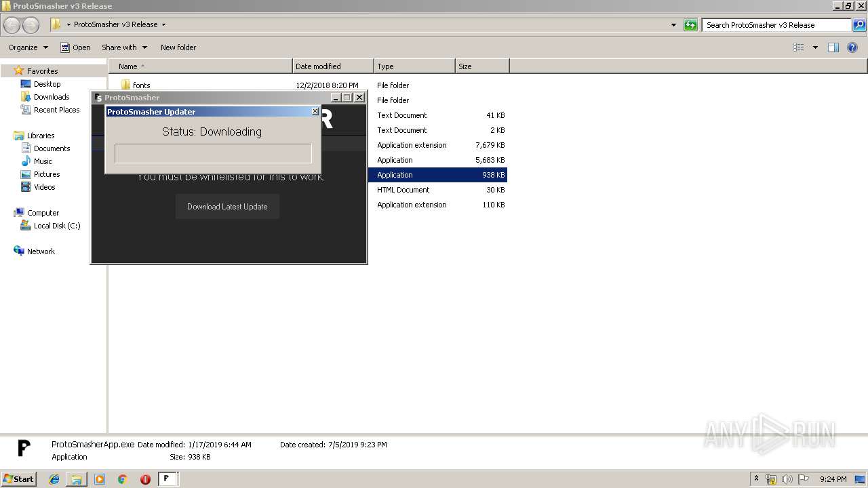Sort by the Type column header

(x=414, y=66)
